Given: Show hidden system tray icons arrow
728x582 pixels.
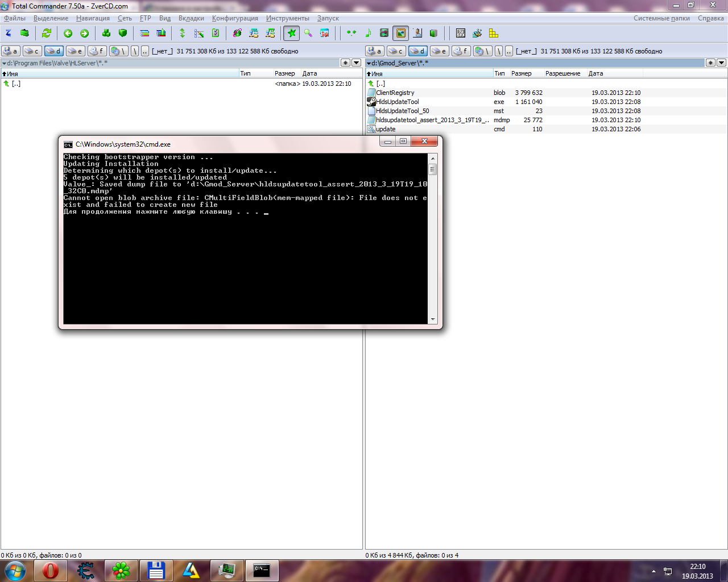Looking at the screenshot, I should tap(653, 571).
